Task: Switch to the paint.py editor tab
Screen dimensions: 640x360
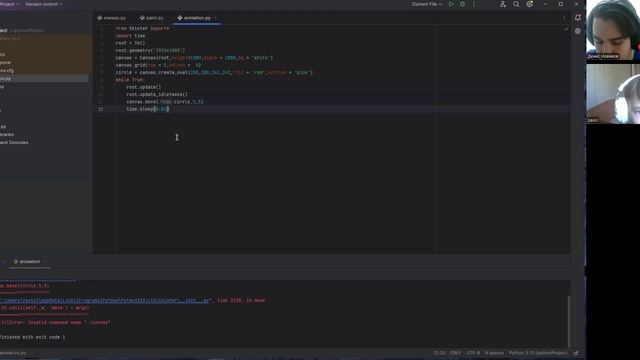Action: 151,18
